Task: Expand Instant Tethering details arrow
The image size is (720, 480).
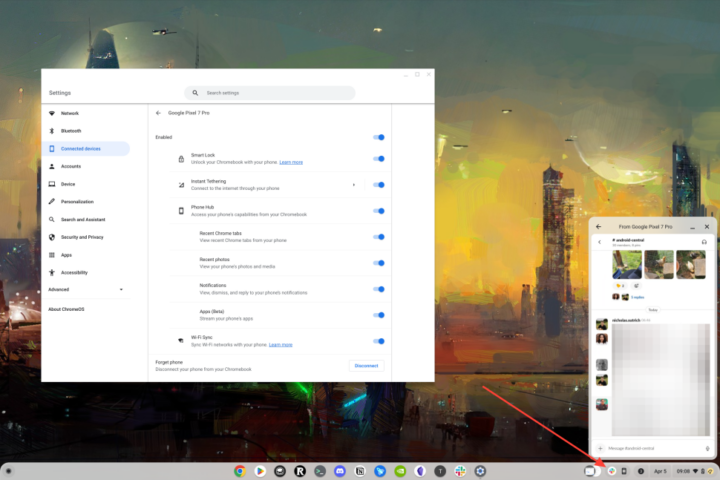Action: coord(354,185)
